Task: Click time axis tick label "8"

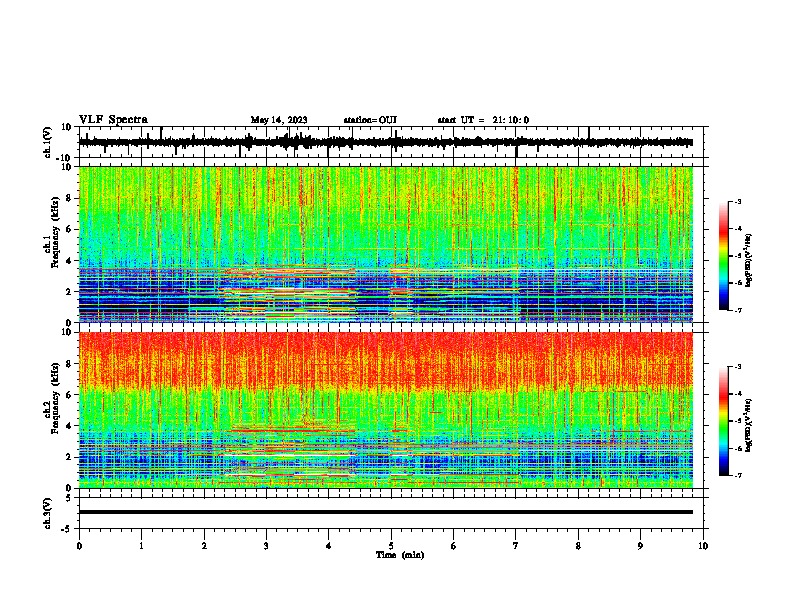Action: 578,546
